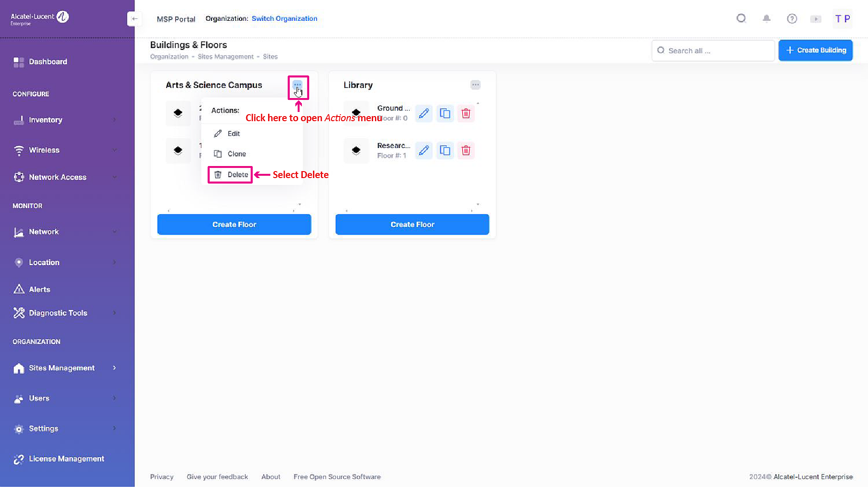The image size is (868, 487).
Task: Collapse the sidebar with arrow button
Action: pyautogui.click(x=134, y=19)
